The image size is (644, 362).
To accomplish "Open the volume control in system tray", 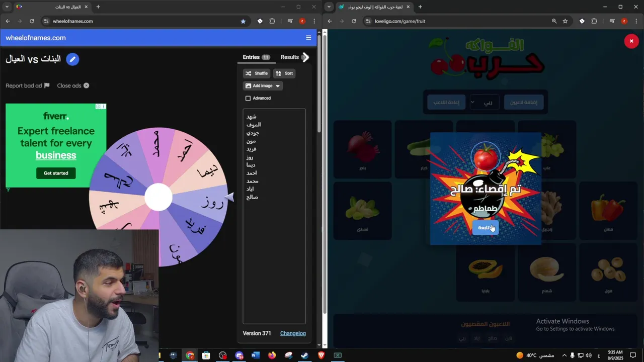I will coord(589,355).
